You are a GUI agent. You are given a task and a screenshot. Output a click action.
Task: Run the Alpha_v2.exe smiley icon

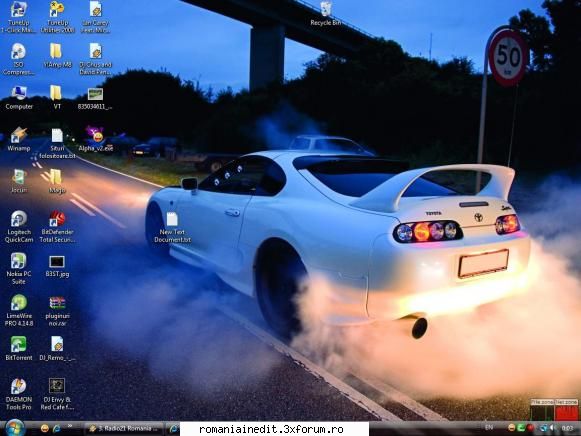96,139
